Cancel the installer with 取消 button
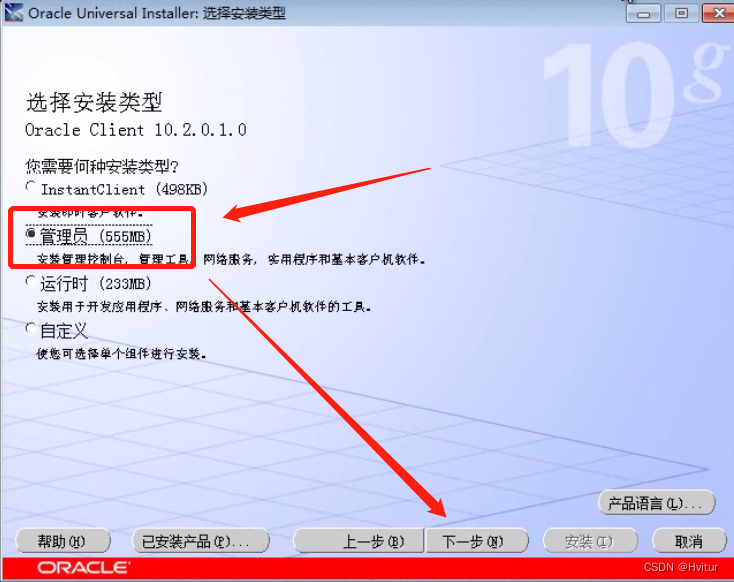 689,541
